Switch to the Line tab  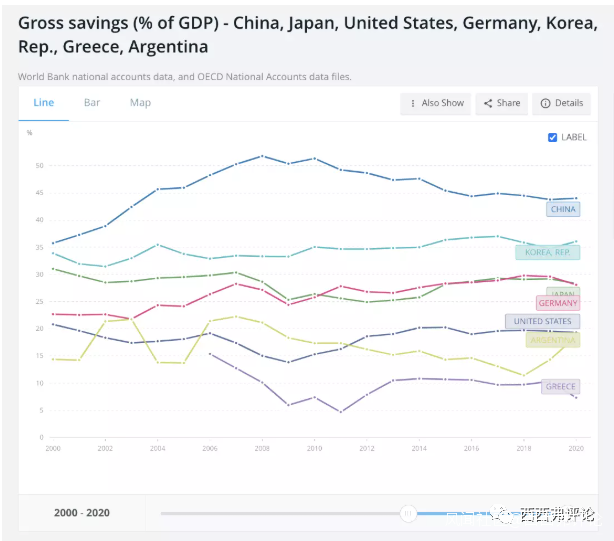[x=44, y=102]
